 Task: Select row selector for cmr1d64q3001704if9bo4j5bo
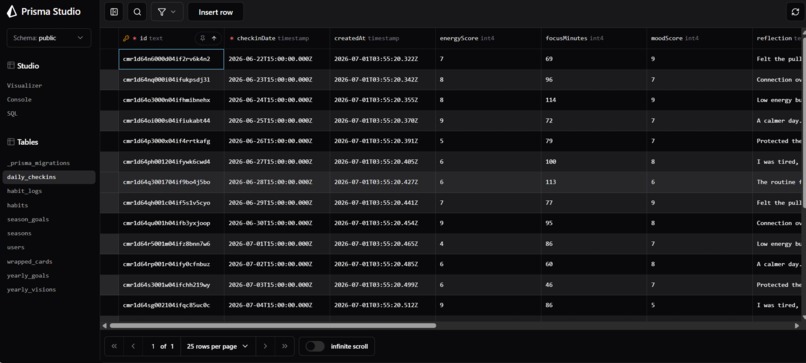[109, 182]
